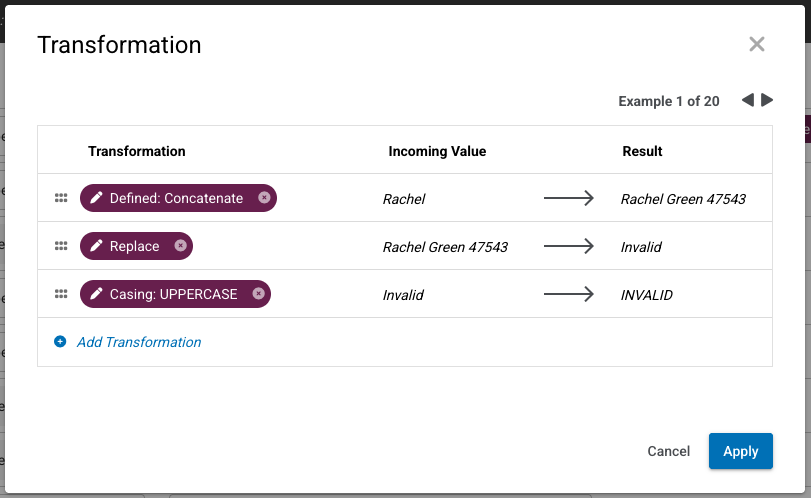Click drag handle of Defined: Concatenate row
Image resolution: width=811 pixels, height=498 pixels.
pos(60,198)
